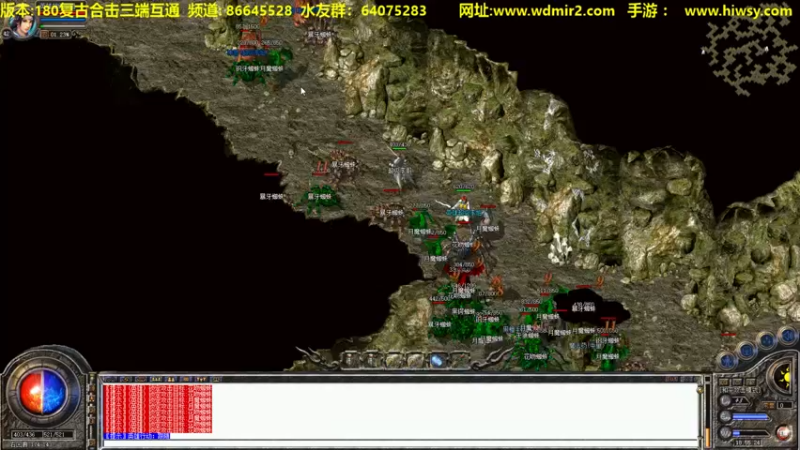Select the second chat channel tab

[x=126, y=379]
